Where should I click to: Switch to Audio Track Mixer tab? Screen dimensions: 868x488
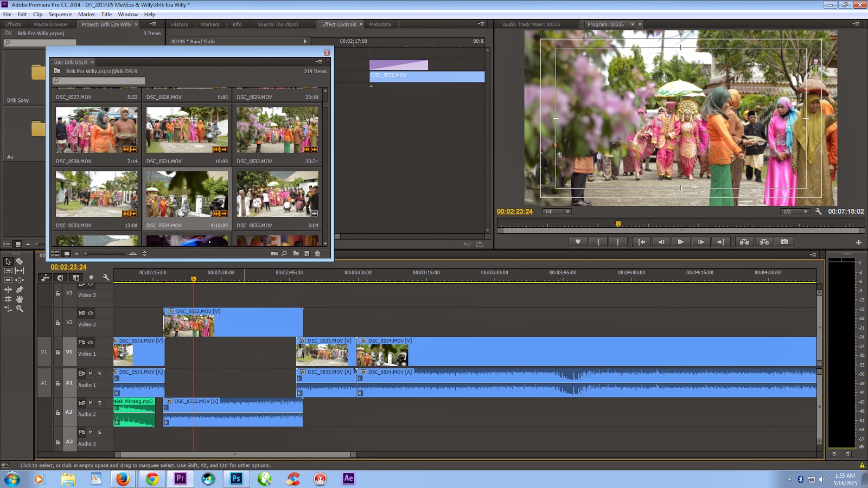(531, 24)
